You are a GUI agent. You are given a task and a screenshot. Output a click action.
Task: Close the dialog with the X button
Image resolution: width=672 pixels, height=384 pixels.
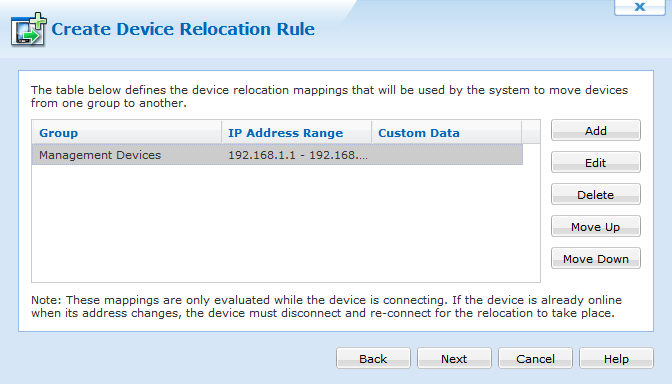click(639, 7)
